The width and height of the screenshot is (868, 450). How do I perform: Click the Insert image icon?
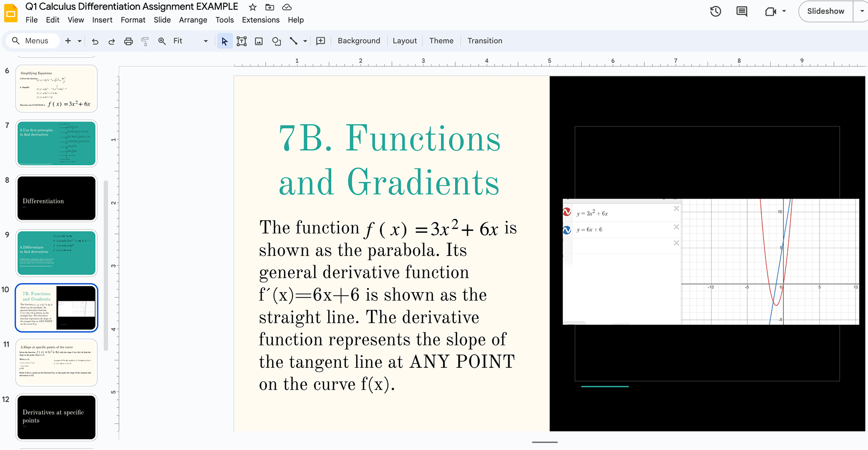[259, 41]
